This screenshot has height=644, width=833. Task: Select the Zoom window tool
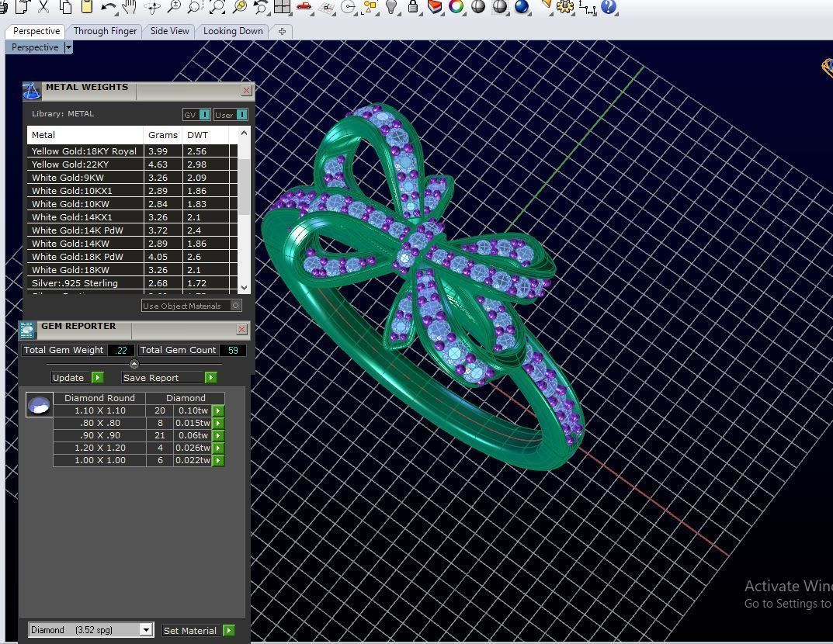195,7
